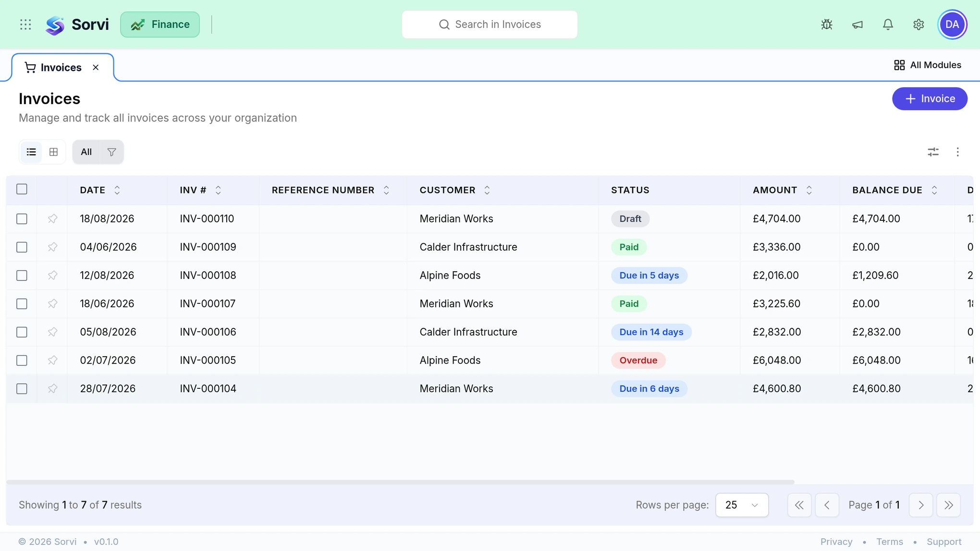Viewport: 980px width, 551px height.
Task: Click the Overdue status badge
Action: (638, 360)
